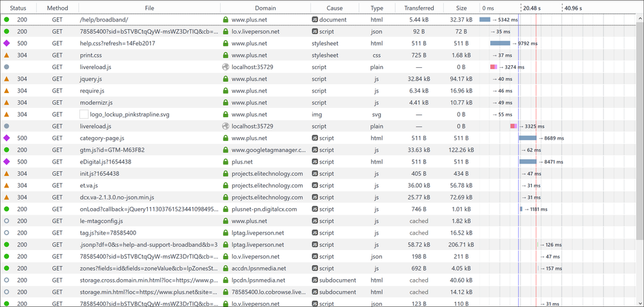
Task: Click the JS badge in the gtm.js row
Action: (315, 150)
